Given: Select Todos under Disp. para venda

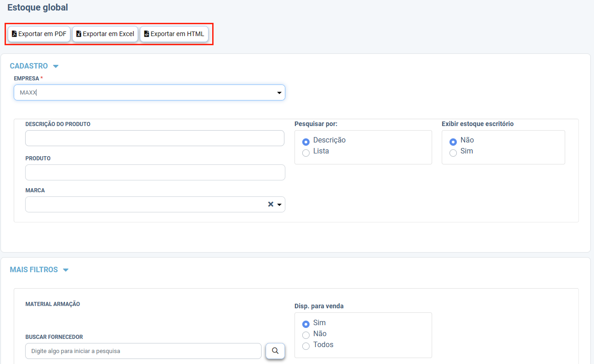Looking at the screenshot, I should (306, 347).
